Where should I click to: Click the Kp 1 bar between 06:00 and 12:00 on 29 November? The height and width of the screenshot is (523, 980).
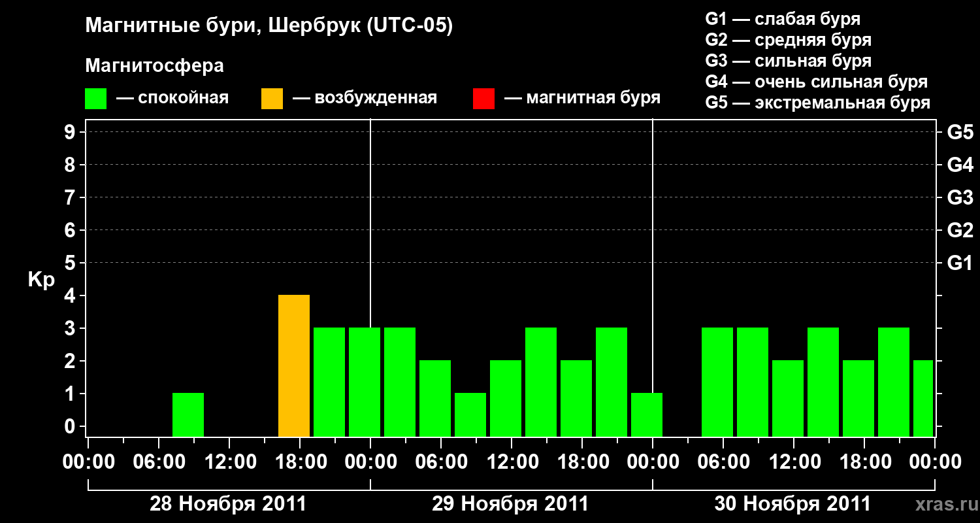point(470,414)
